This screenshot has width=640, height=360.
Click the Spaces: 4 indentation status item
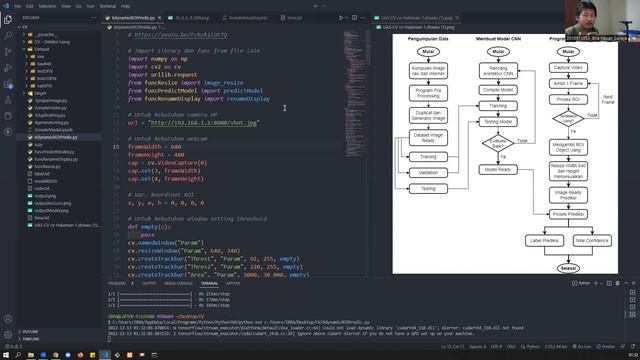click(477, 347)
